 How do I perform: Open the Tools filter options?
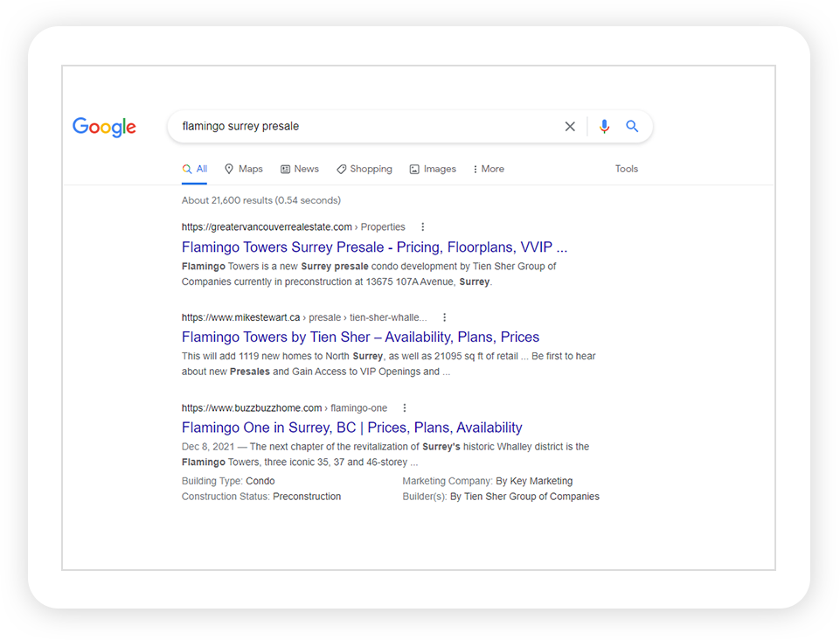626,169
